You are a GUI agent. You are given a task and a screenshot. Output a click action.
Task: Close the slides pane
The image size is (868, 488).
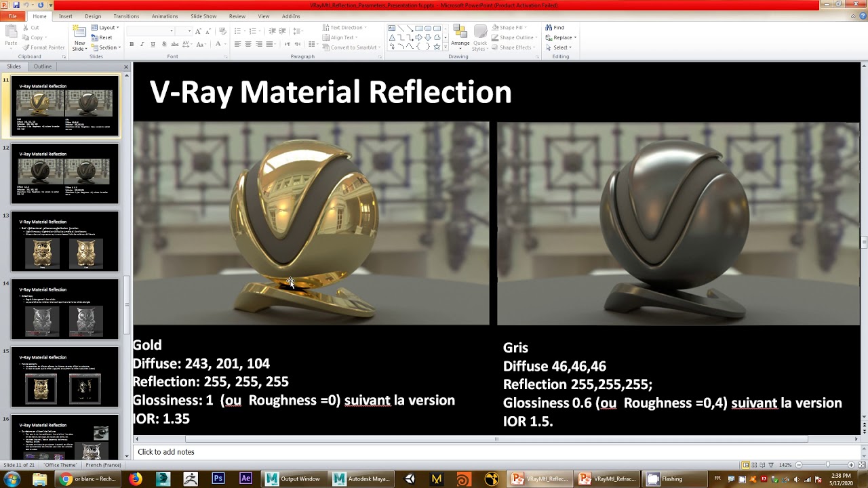point(126,66)
